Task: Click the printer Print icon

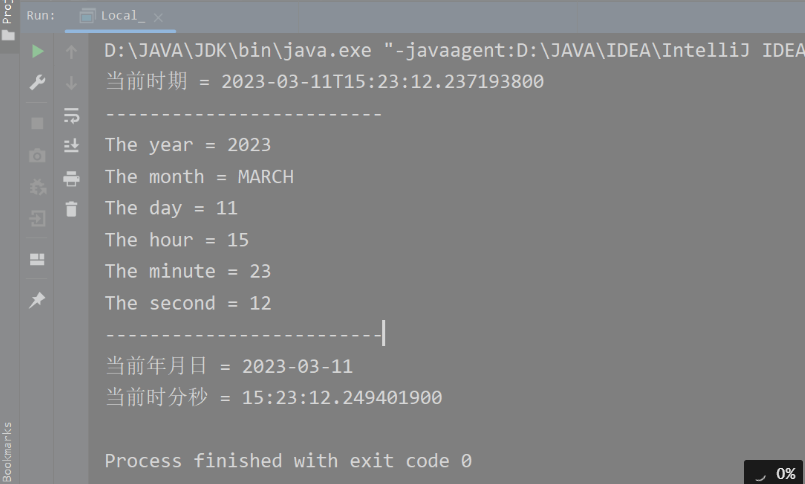Action: coord(71,179)
